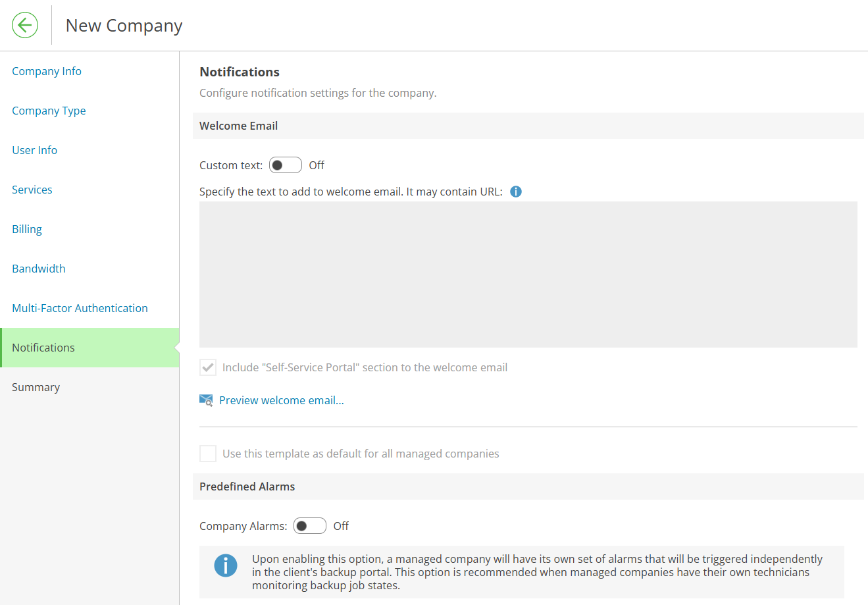Click the info icon beside welcome email URL text
Image resolution: width=868 pixels, height=605 pixels.
click(516, 192)
